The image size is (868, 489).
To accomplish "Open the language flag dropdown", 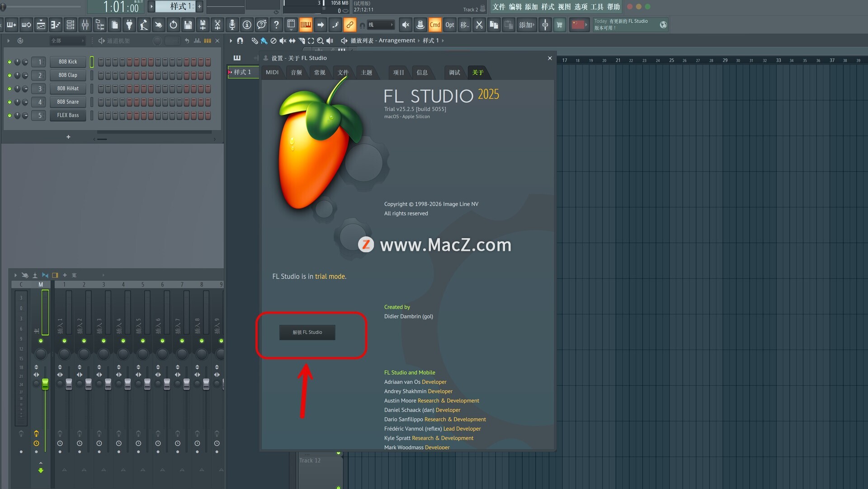I will pyautogui.click(x=579, y=25).
